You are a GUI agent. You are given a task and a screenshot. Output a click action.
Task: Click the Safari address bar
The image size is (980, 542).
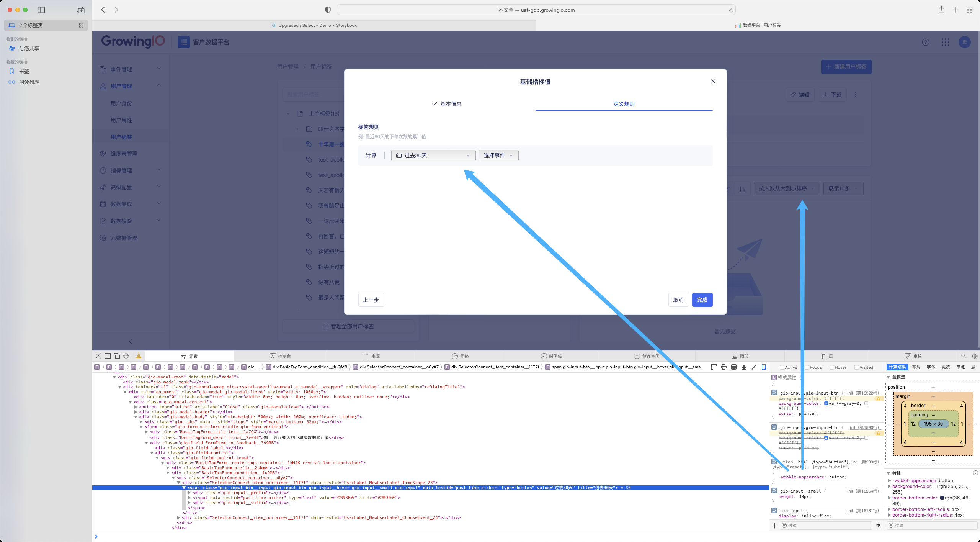536,10
